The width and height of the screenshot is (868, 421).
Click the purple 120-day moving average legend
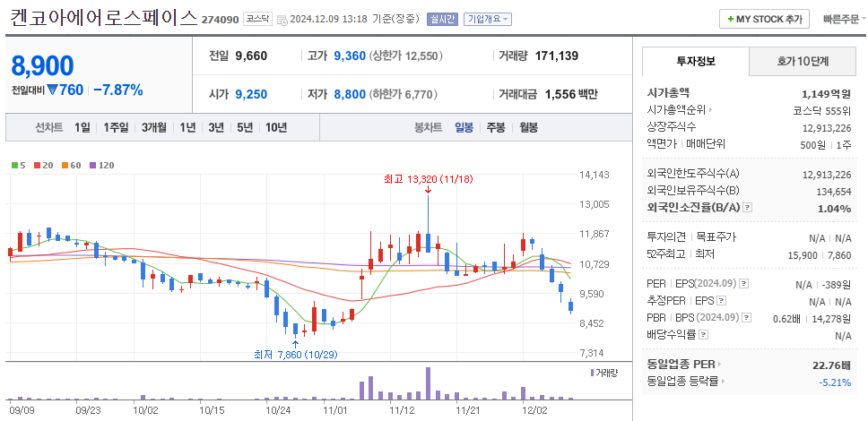(101, 165)
